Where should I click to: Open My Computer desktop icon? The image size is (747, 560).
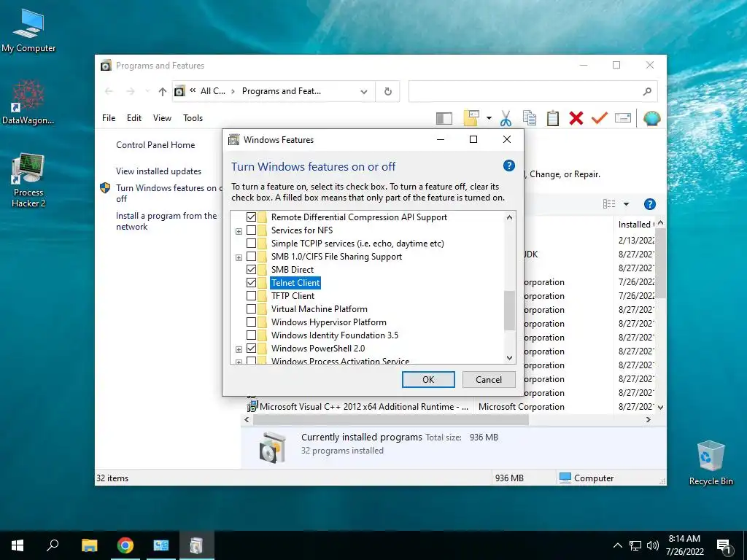(28, 29)
